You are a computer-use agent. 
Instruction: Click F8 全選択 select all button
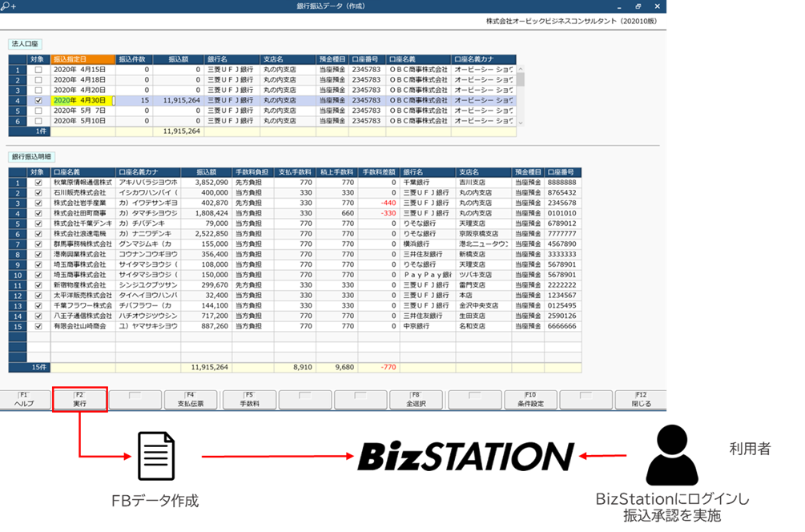coord(416,400)
